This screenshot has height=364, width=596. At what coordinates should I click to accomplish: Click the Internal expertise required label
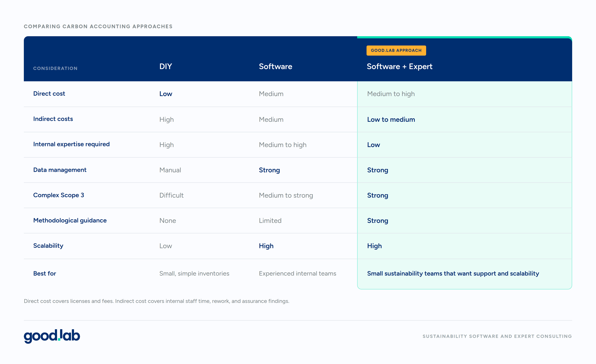click(x=71, y=144)
